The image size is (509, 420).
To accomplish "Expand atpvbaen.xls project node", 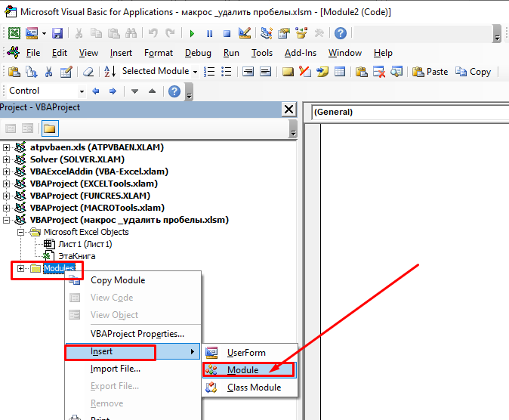I will [6, 148].
